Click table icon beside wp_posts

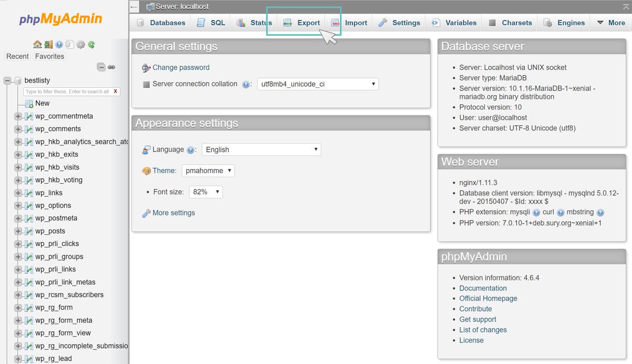(29, 231)
